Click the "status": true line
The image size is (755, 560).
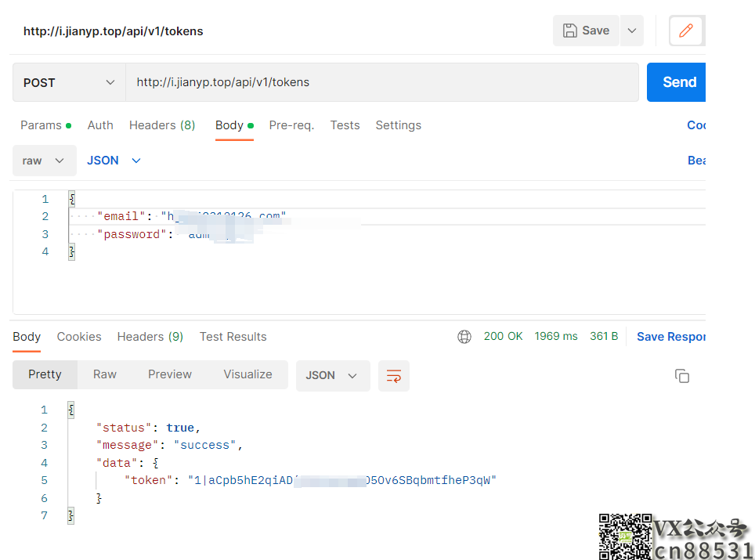148,428
